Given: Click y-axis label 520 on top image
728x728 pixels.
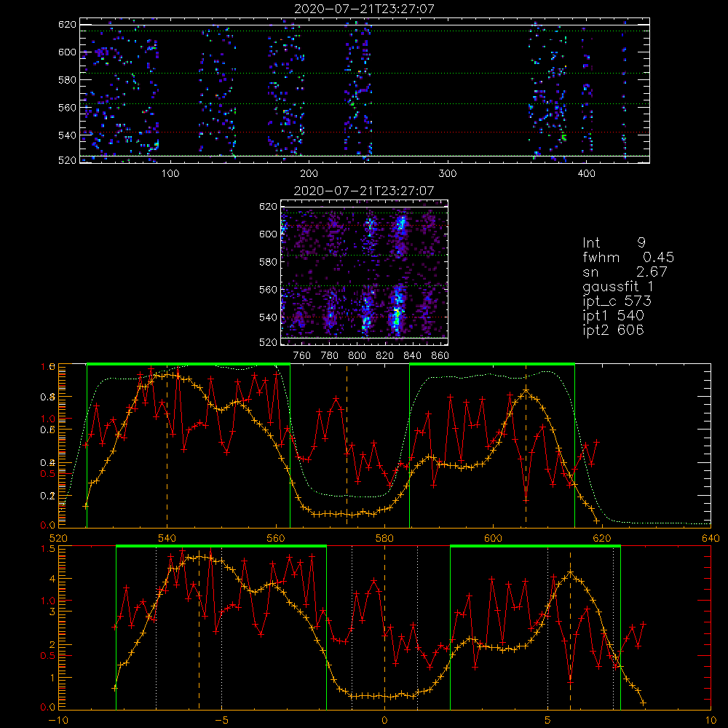Looking at the screenshot, I should click(67, 160).
